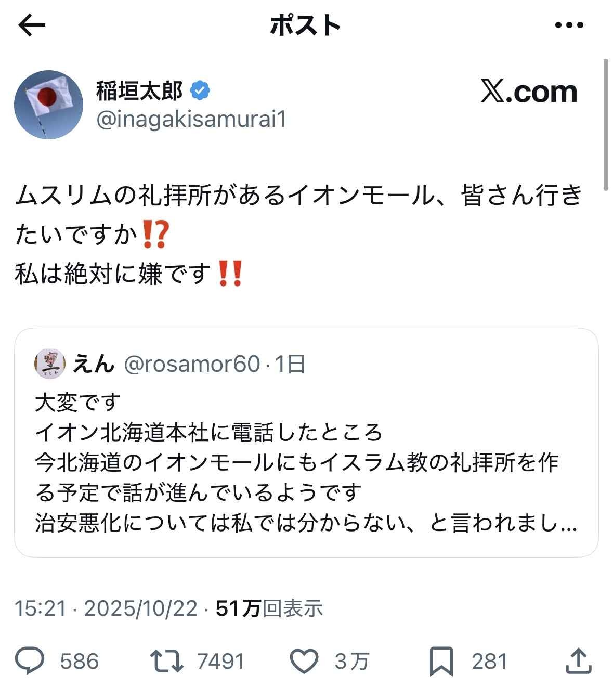Open the quoted post by えん
This screenshot has width=613, height=700.
coord(306,463)
